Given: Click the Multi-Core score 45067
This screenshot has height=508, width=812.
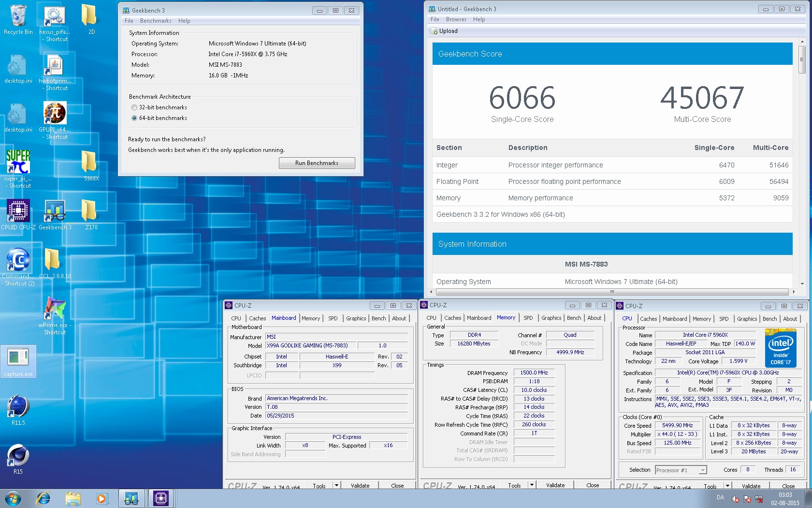Looking at the screenshot, I should tap(702, 98).
